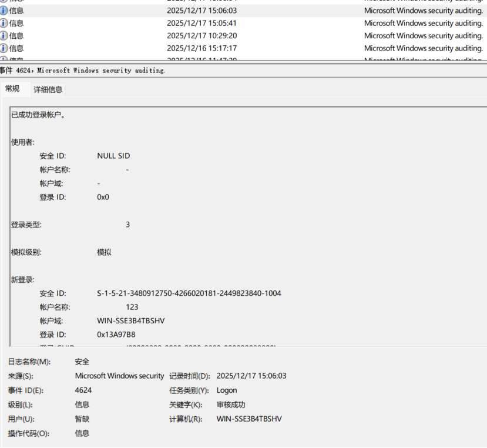Click the S-1-5-21 security ID under 新登录
487x448 pixels.
(189, 293)
